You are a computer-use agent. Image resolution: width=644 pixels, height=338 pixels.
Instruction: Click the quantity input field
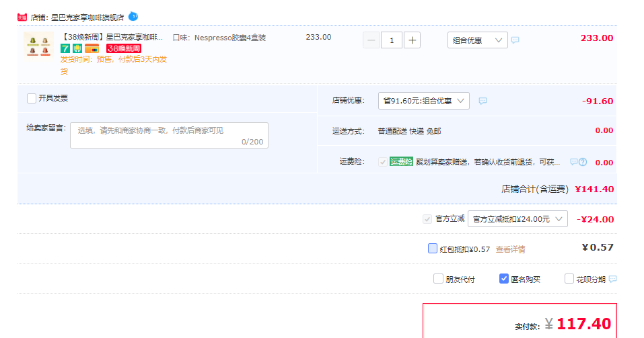pyautogui.click(x=392, y=40)
